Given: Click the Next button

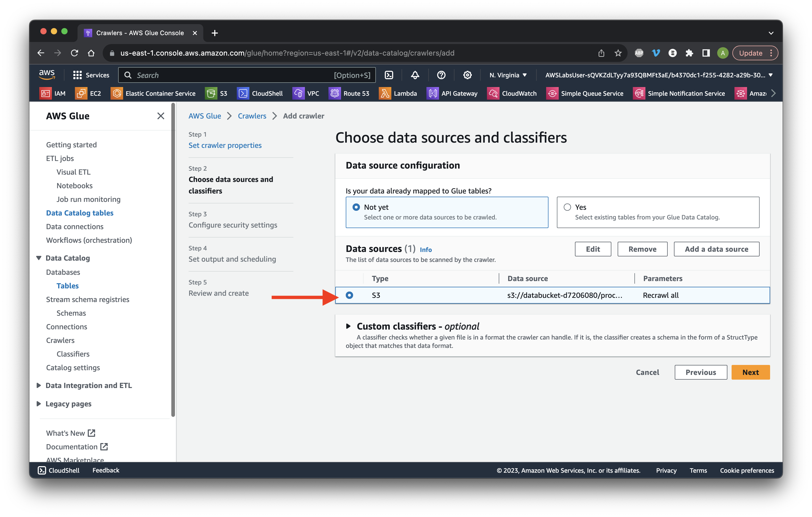Looking at the screenshot, I should (x=751, y=372).
